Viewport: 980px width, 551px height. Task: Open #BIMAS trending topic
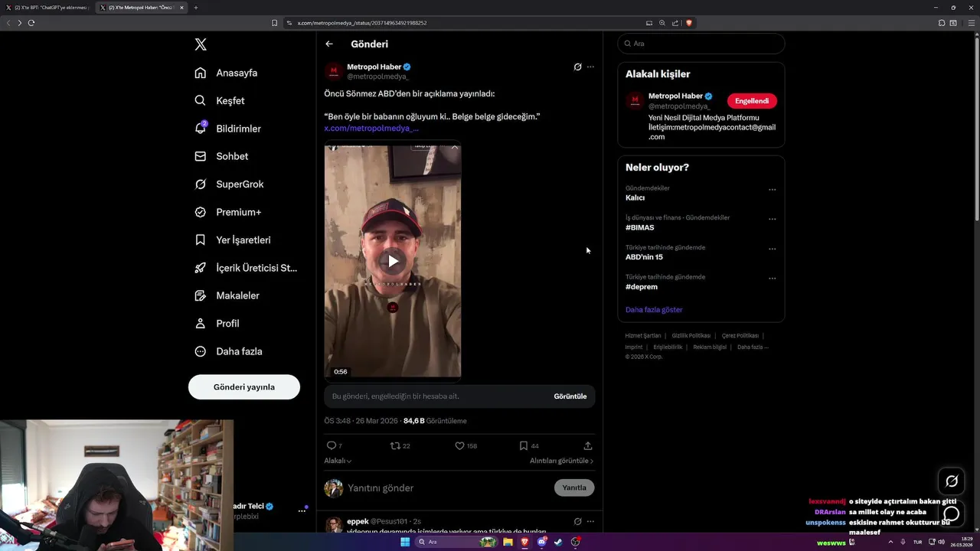[640, 228]
